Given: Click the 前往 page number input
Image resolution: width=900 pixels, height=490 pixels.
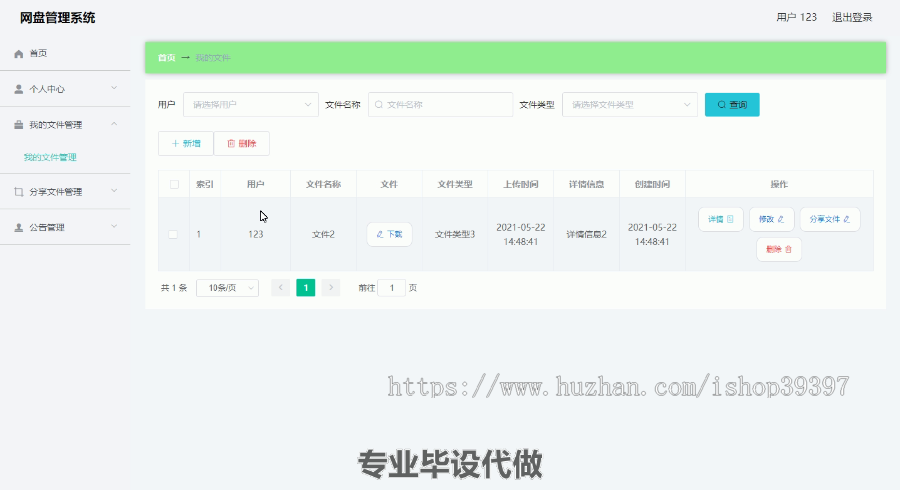Looking at the screenshot, I should pos(391,287).
